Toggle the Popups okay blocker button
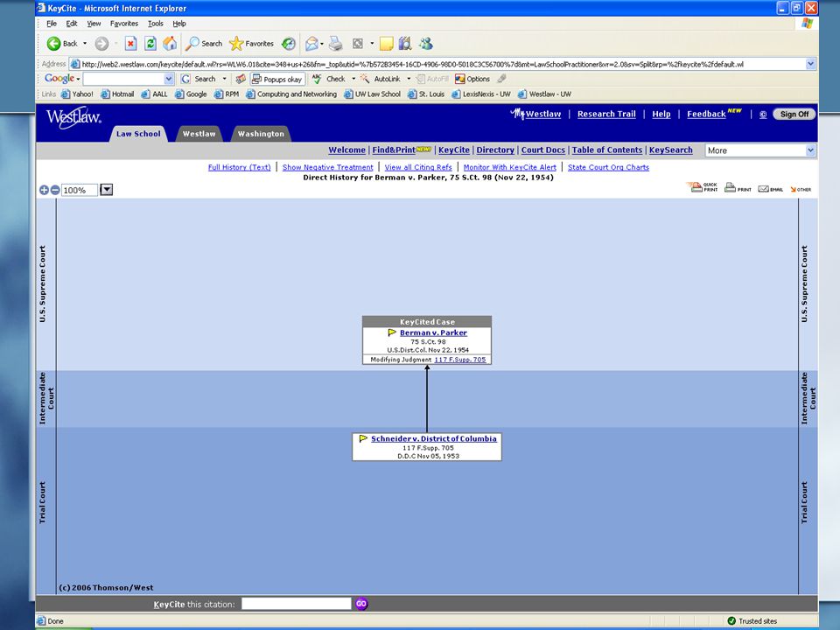This screenshot has height=630, width=840. pos(277,79)
